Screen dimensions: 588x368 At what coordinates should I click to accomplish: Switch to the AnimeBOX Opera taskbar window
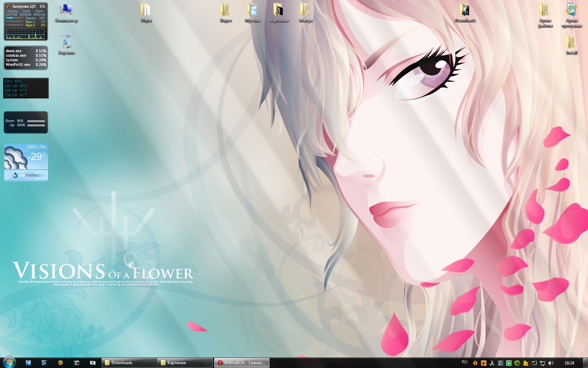(x=241, y=363)
